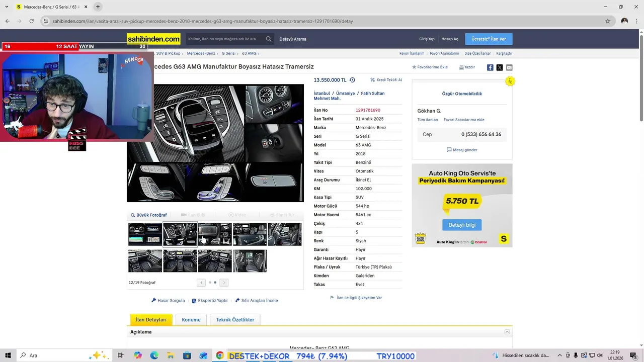Focus the keyword search input field

pyautogui.click(x=225, y=39)
